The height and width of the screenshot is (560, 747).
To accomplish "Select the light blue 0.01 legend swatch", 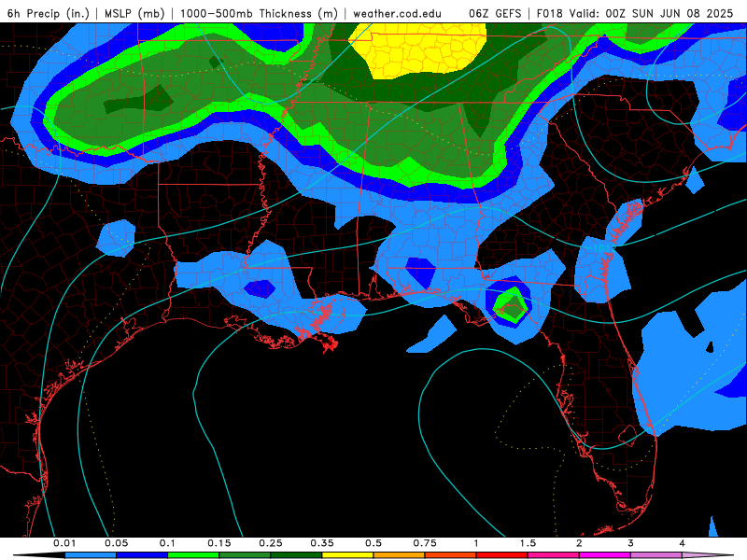I will (91, 555).
